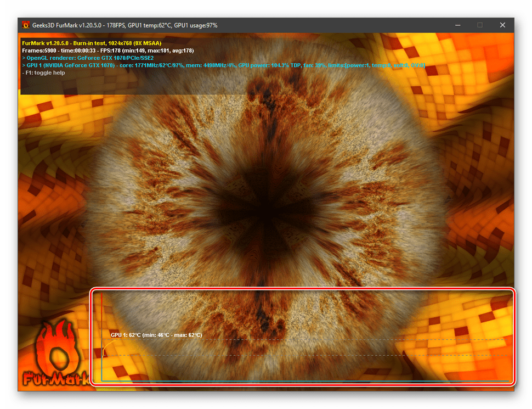
Task: Click the GPU1 usage:97% title text
Action: 195,25
